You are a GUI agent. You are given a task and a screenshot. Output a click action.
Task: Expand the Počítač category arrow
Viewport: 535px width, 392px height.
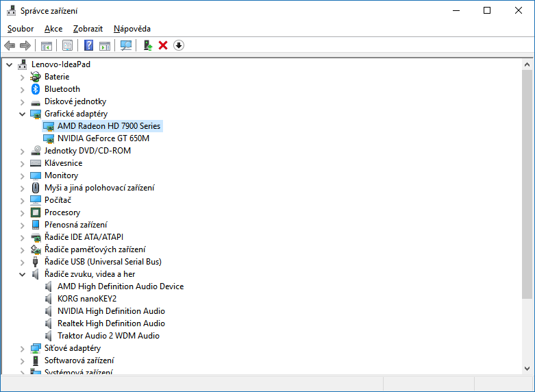point(22,200)
